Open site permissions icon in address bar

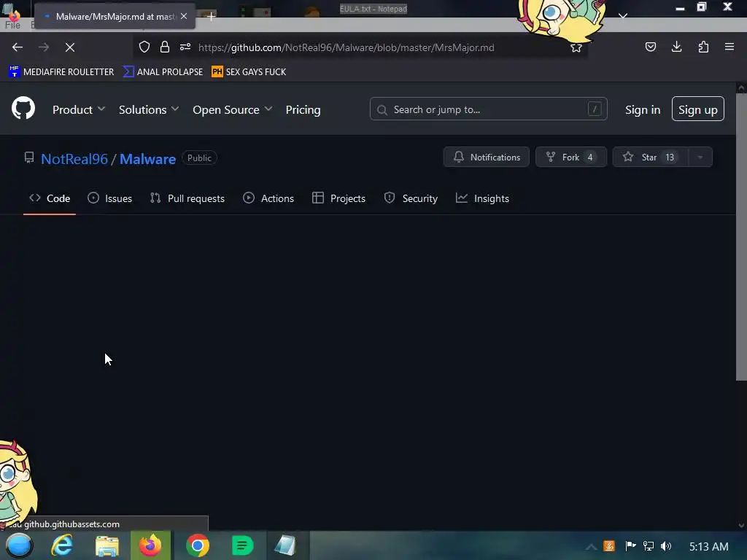coord(185,47)
